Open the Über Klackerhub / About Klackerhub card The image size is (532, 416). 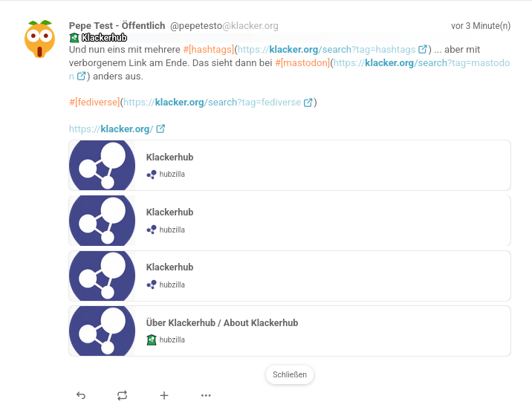222,323
